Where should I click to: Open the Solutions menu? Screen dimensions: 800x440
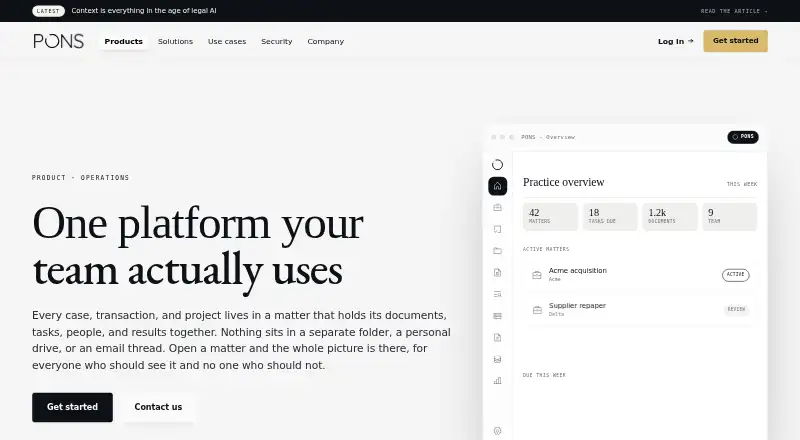pyautogui.click(x=175, y=41)
